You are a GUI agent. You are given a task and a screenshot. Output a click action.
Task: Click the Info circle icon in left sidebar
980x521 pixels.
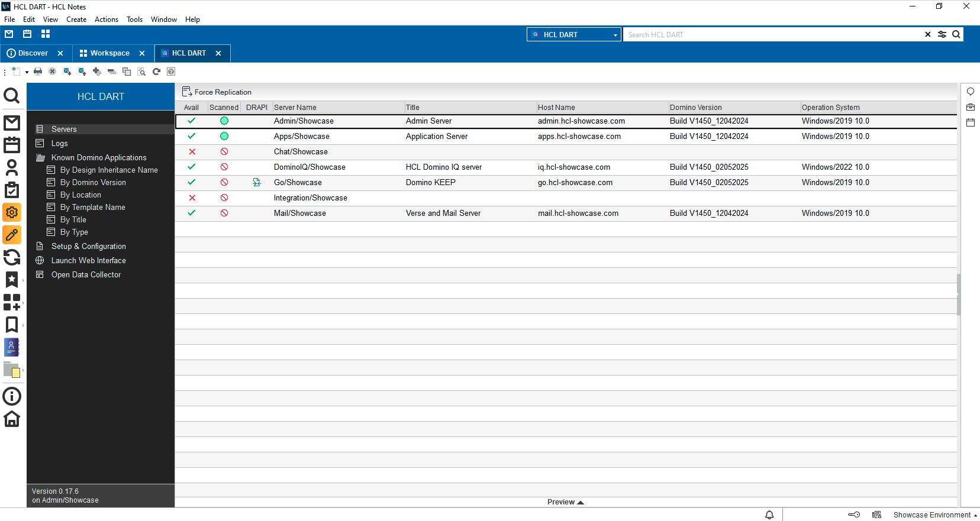point(12,396)
